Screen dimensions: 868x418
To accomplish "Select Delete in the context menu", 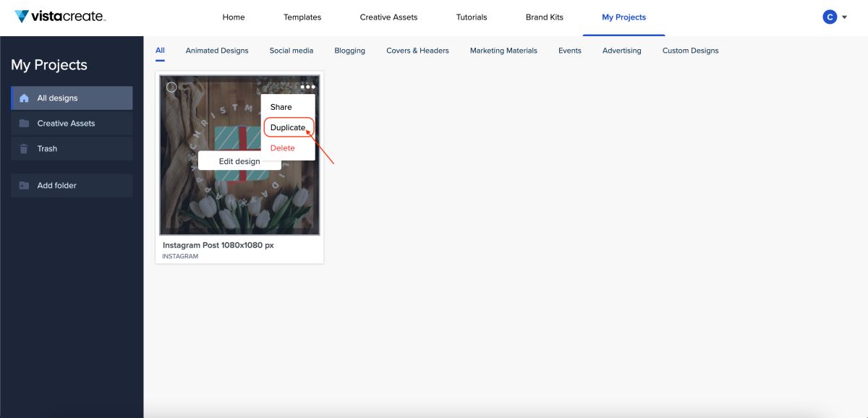I will pyautogui.click(x=283, y=148).
